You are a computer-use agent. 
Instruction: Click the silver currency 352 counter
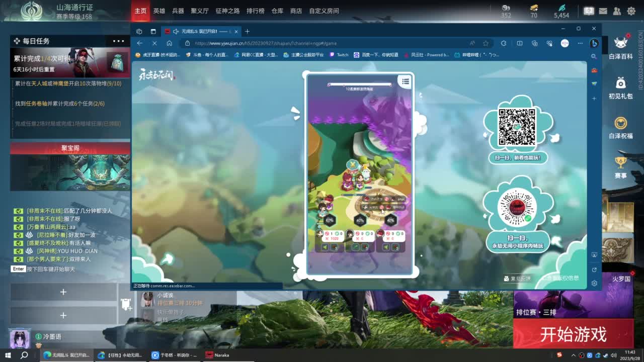[506, 12]
